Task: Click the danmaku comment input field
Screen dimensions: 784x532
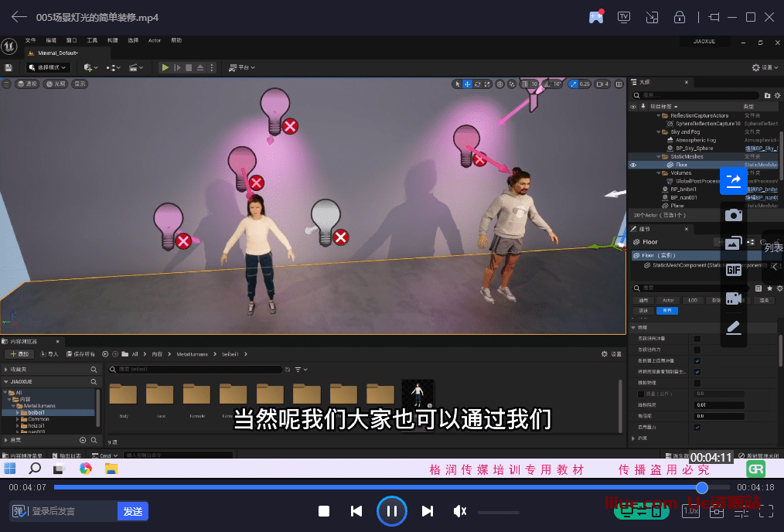Action: [x=71, y=511]
